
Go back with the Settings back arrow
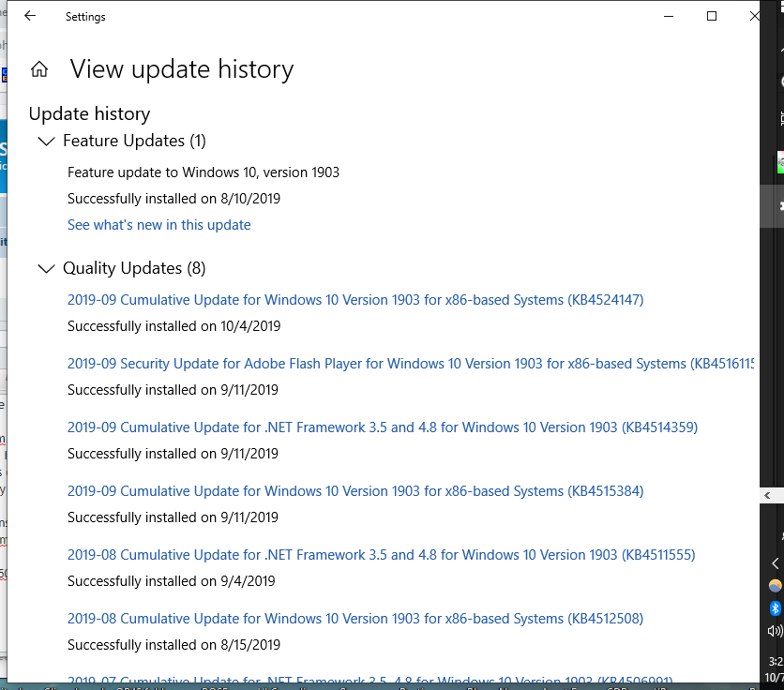(30, 16)
